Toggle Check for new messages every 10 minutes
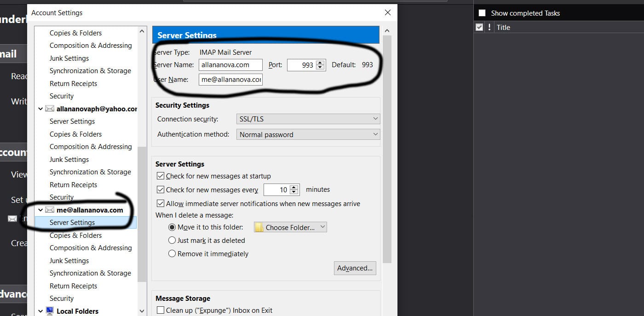 point(161,190)
